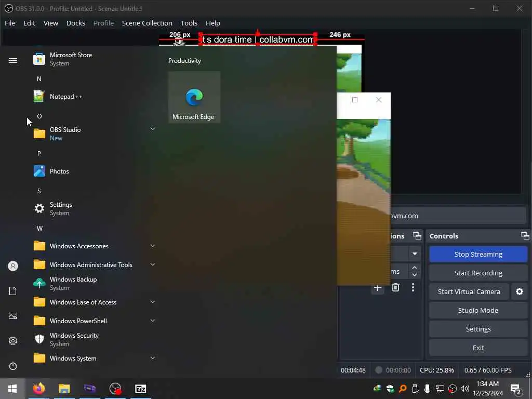Open the Help menu

click(212, 23)
